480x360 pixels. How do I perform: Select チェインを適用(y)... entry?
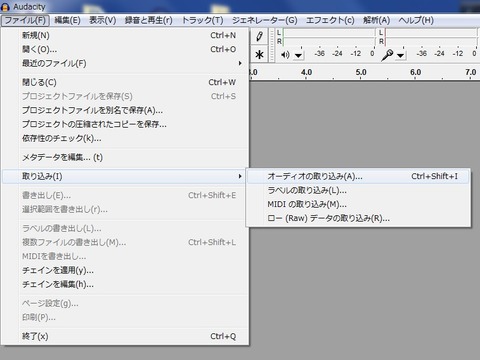click(126, 270)
